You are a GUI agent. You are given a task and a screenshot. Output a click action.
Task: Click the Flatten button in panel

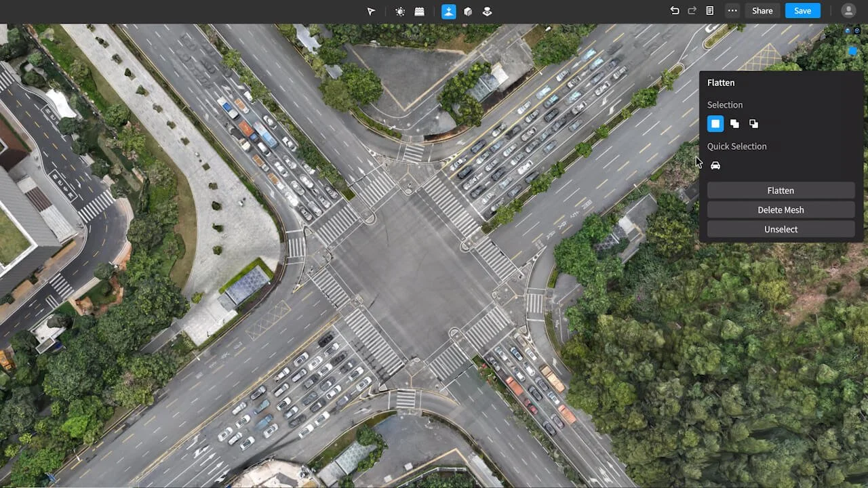click(781, 190)
